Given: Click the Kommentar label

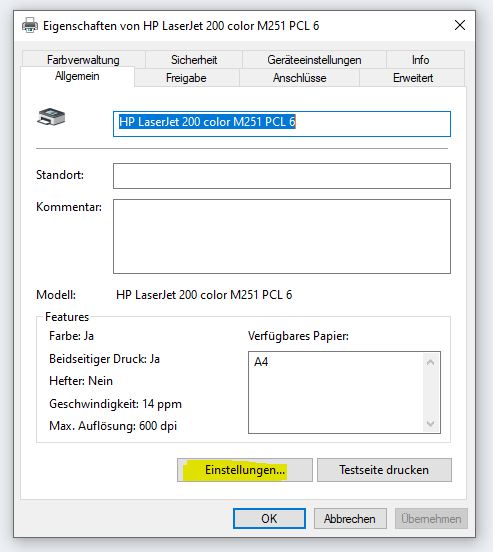Looking at the screenshot, I should (69, 207).
